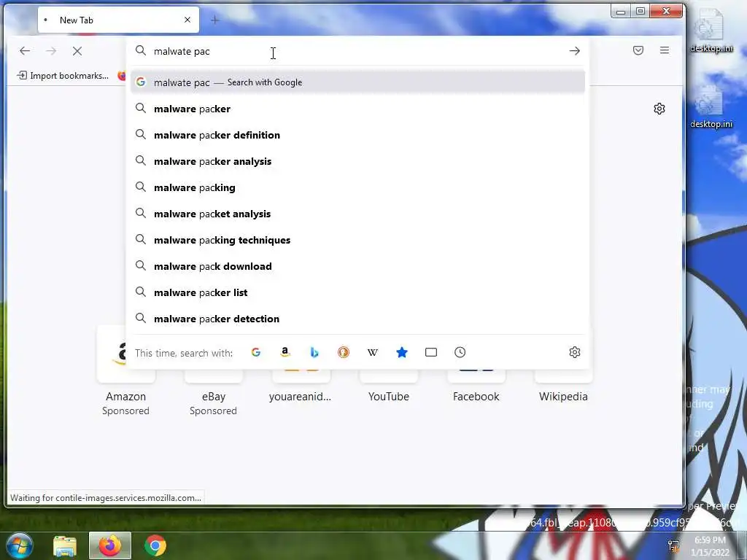
Task: Search this time with DuckDuckGo icon
Action: click(x=344, y=352)
